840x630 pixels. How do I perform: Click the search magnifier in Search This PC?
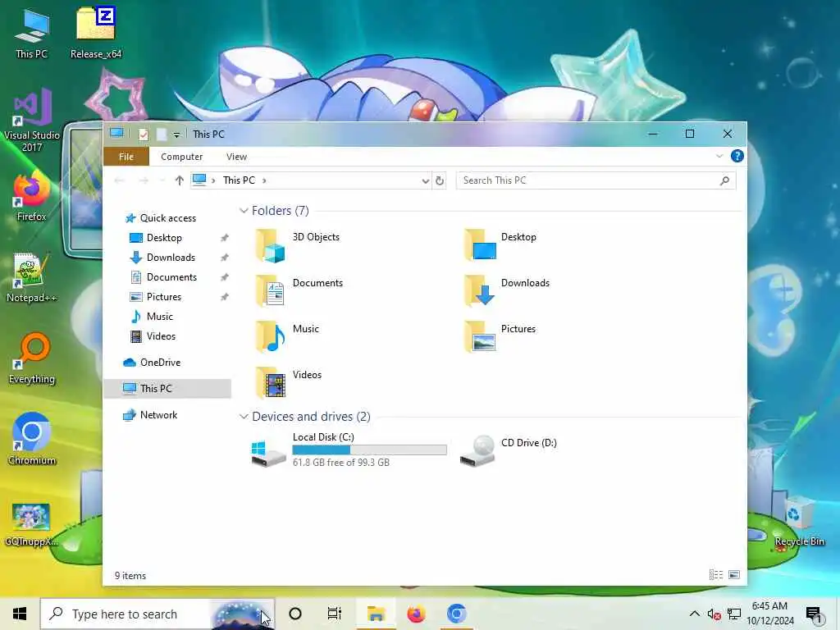[x=724, y=180]
